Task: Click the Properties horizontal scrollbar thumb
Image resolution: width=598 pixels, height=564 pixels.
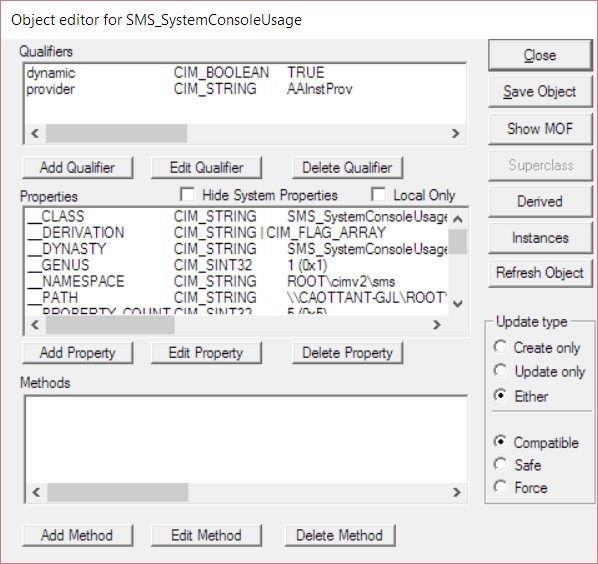Action: [110, 325]
